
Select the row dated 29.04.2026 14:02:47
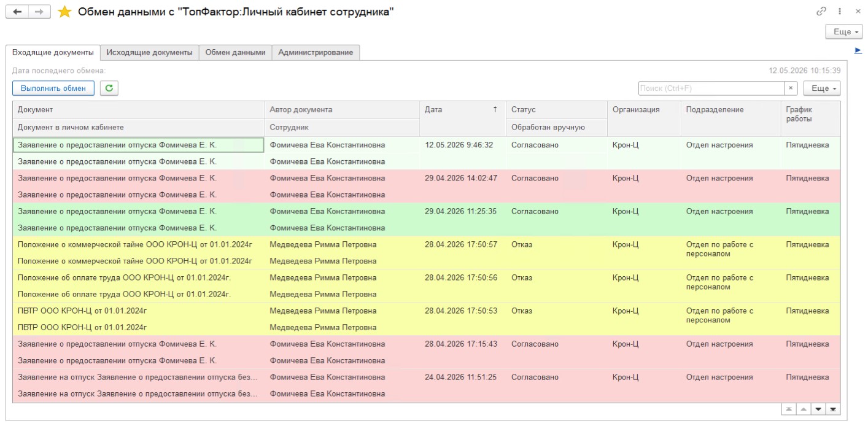[426, 187]
